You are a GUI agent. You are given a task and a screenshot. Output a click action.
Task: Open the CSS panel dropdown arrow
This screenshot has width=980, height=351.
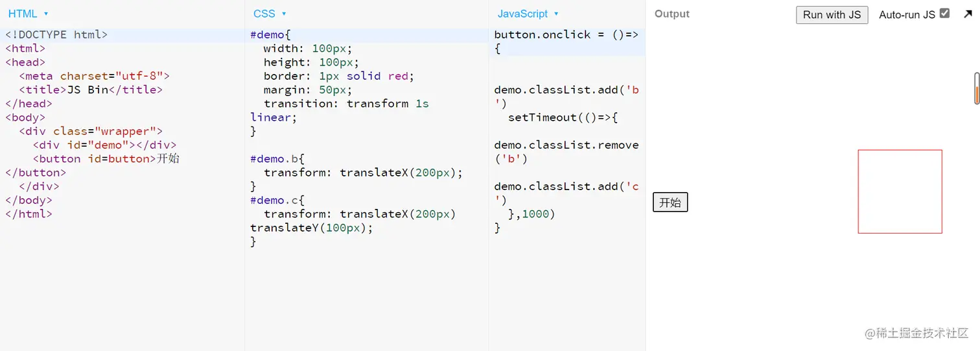point(284,14)
